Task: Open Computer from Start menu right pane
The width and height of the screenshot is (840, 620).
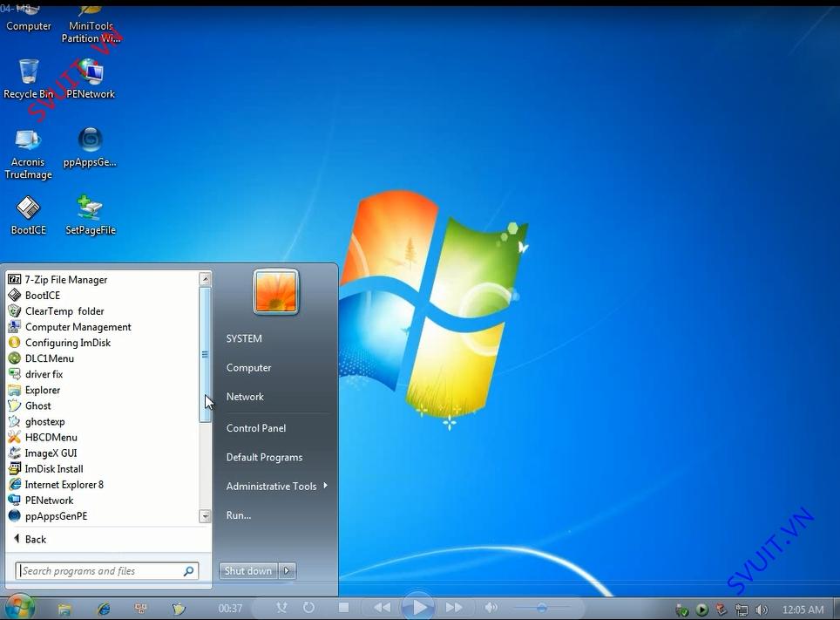Action: click(248, 367)
